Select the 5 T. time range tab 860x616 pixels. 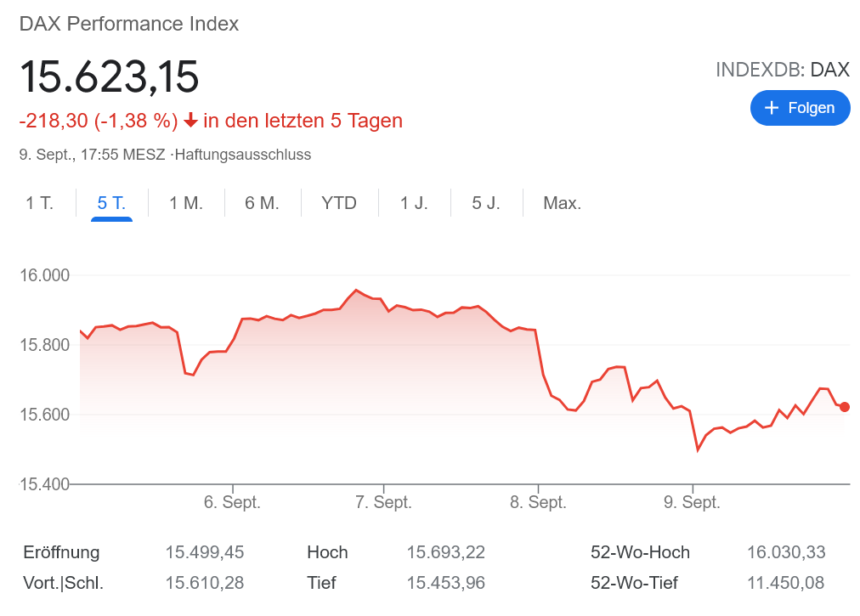click(111, 203)
